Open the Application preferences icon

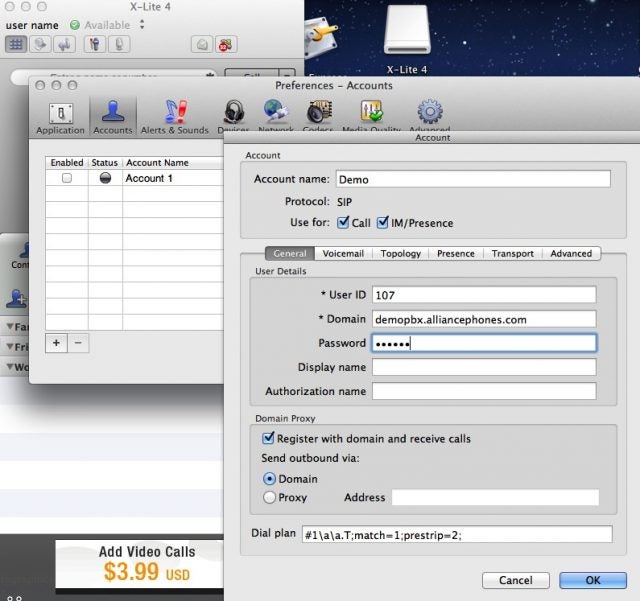[60, 113]
